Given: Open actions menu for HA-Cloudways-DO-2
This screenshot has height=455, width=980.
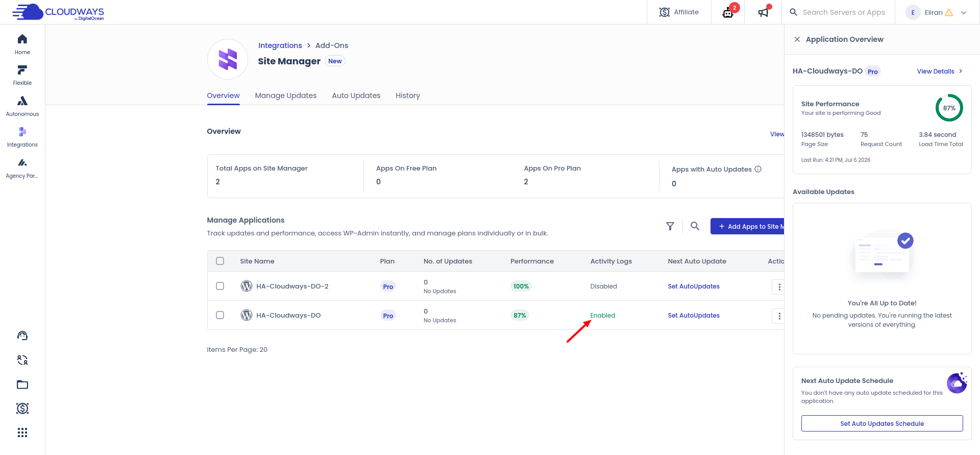Looking at the screenshot, I should pos(779,287).
